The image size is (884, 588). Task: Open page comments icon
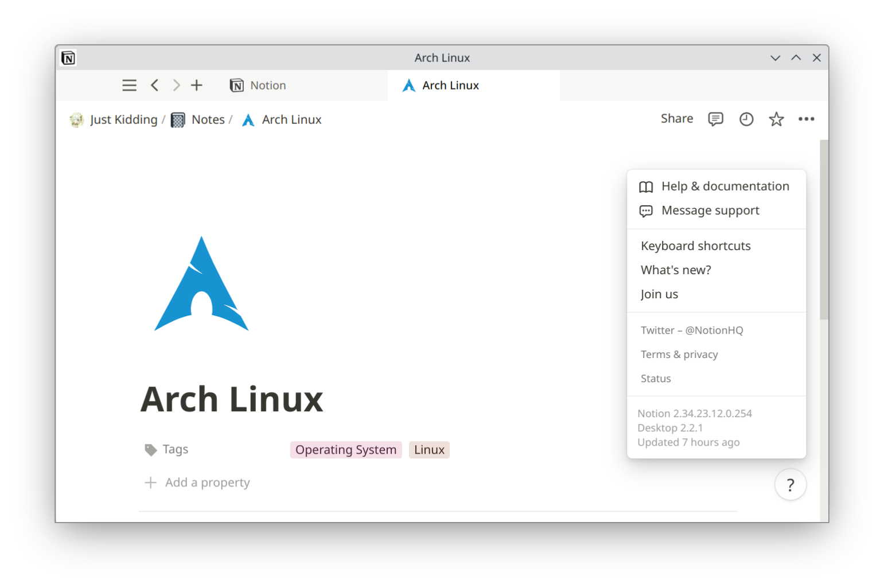point(715,119)
